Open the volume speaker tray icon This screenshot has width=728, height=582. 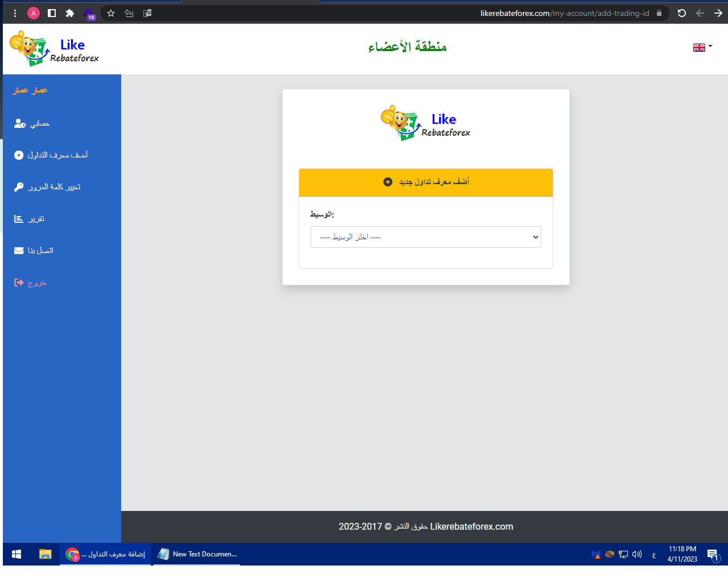coord(637,554)
